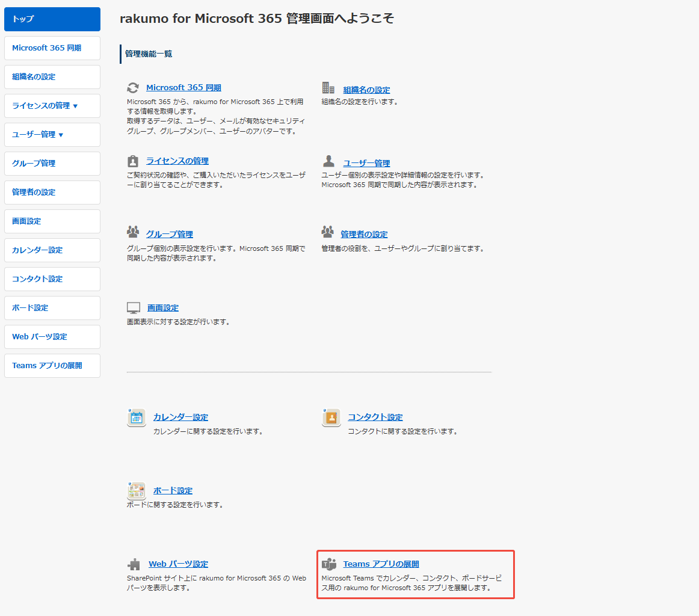The width and height of the screenshot is (699, 616).
Task: Open グループ管理 in the sidebar
Action: (52, 164)
